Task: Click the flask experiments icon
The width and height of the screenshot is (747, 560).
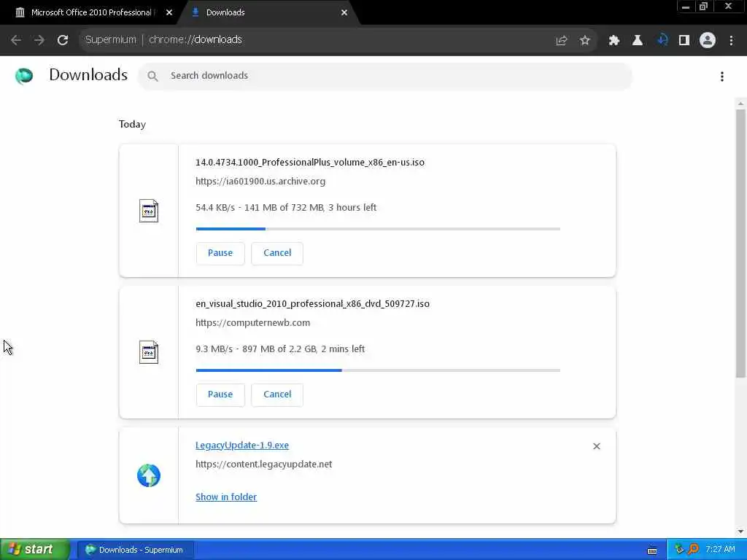Action: pyautogui.click(x=637, y=41)
